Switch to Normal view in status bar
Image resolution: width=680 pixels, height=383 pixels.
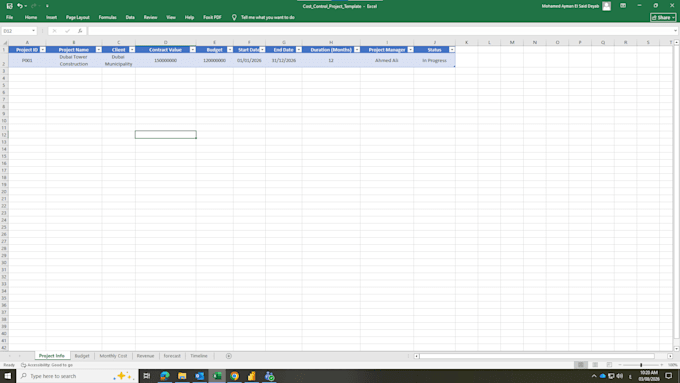(580, 365)
